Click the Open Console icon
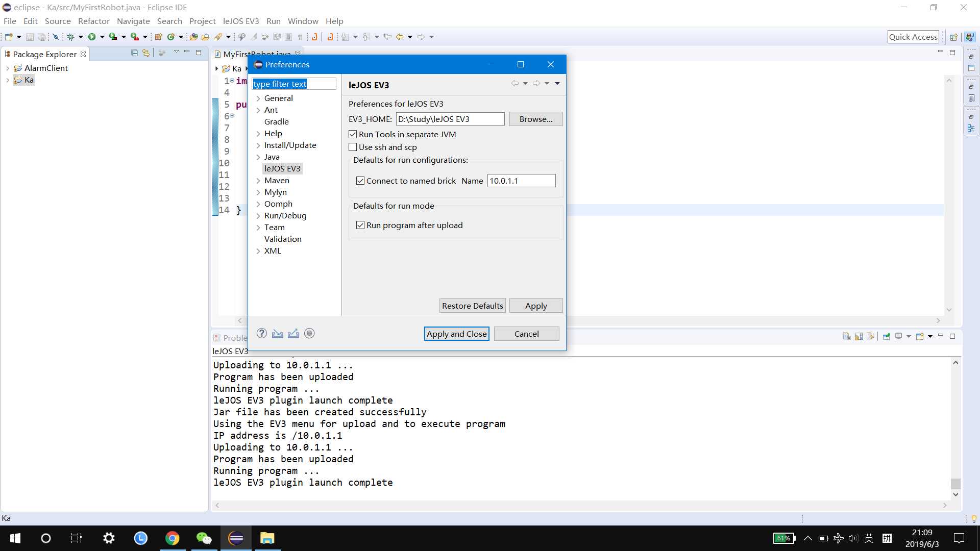 pyautogui.click(x=920, y=336)
